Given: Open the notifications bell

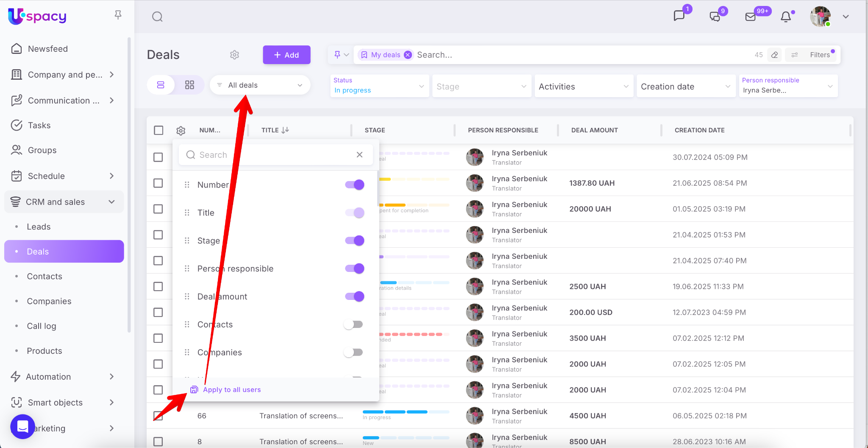Looking at the screenshot, I should click(786, 17).
